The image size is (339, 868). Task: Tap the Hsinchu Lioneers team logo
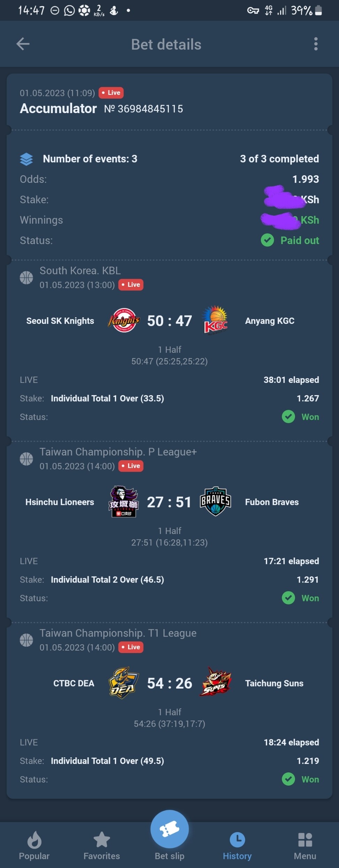[x=123, y=502]
